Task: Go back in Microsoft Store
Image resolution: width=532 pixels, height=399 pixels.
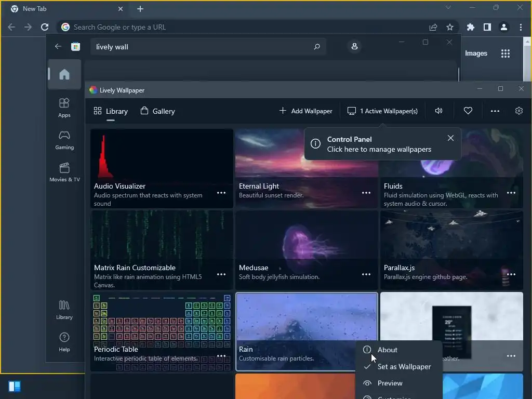Action: coord(58,46)
